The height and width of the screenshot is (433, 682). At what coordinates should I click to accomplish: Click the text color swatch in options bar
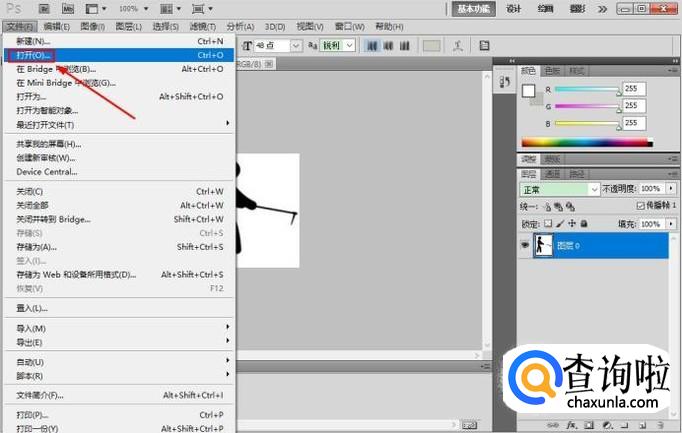pos(431,46)
